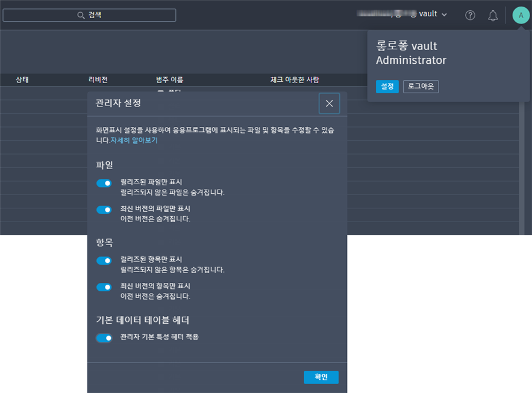Click the user avatar A icon

[521, 15]
